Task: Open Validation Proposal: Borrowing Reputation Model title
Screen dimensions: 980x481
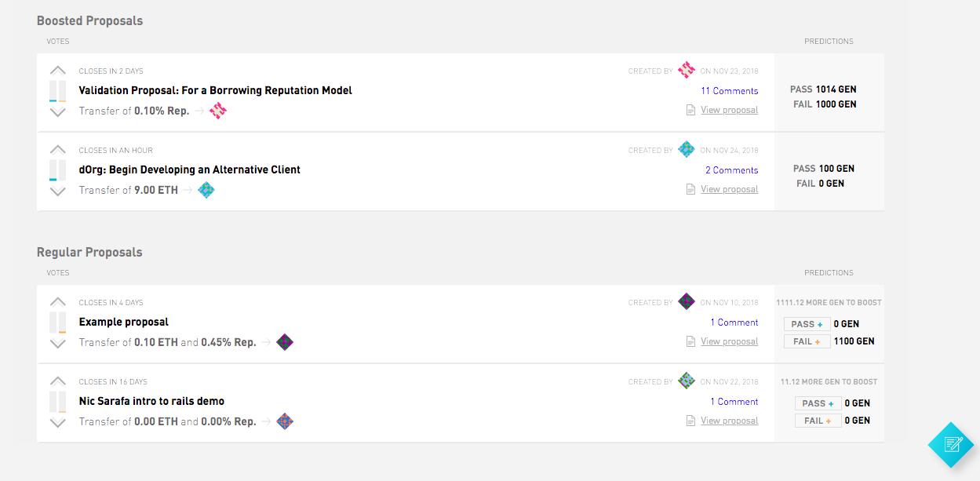Action: (x=216, y=90)
